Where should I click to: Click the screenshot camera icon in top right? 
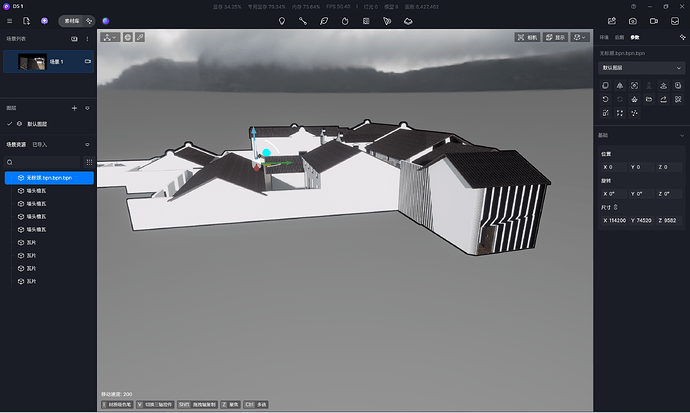click(x=633, y=20)
